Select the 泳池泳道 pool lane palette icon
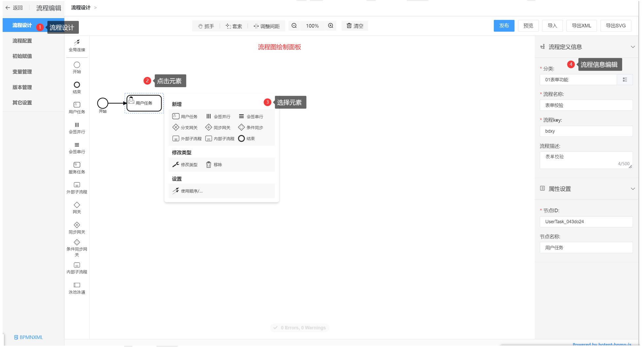644x347 pixels. [x=77, y=288]
